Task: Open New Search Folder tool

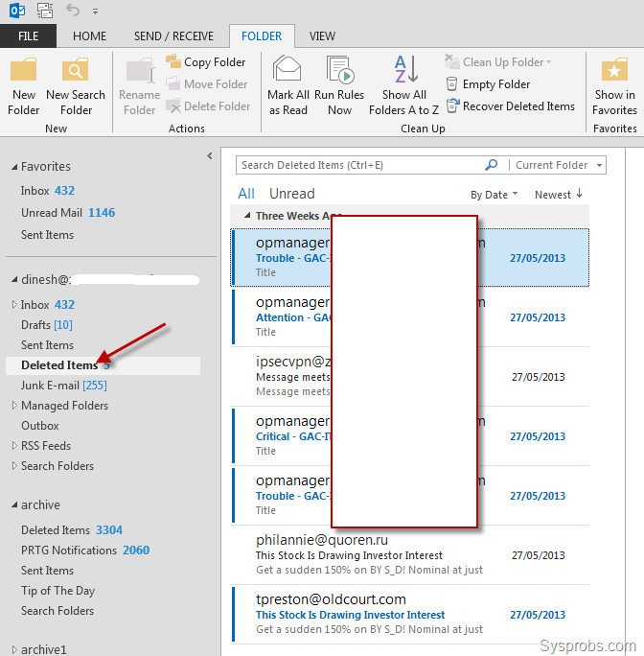Action: click(x=76, y=72)
